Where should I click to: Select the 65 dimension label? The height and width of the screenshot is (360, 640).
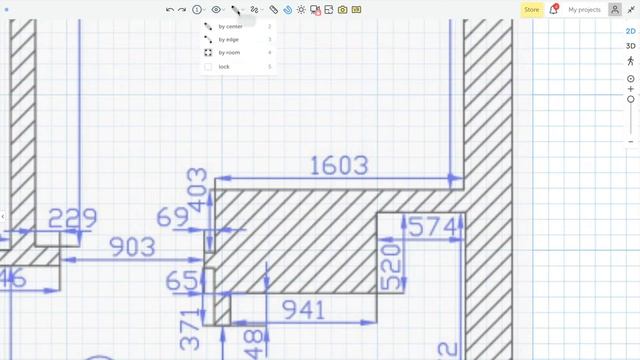182,281
